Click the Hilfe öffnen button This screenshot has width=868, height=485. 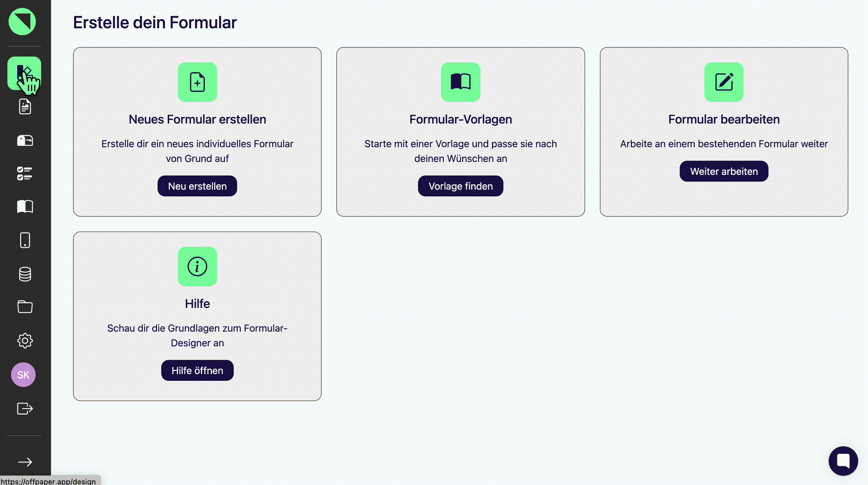pyautogui.click(x=197, y=370)
